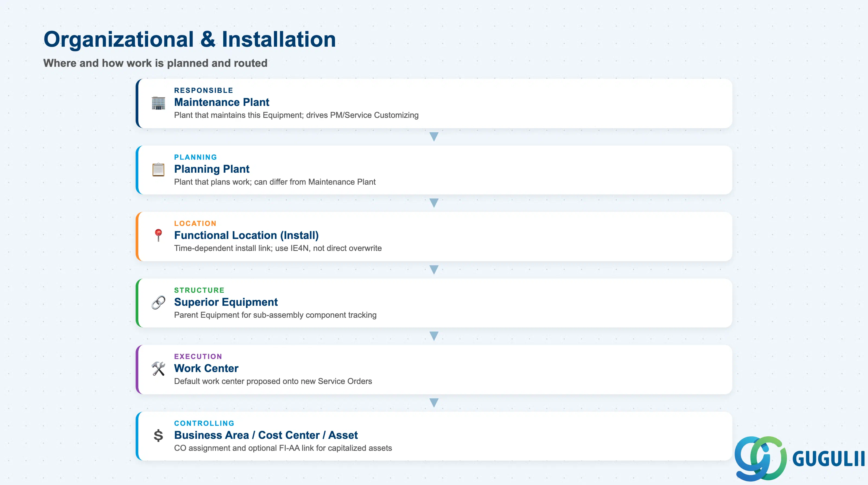The width and height of the screenshot is (868, 485).
Task: Click the chain link Superior Equipment icon
Action: [x=158, y=303]
